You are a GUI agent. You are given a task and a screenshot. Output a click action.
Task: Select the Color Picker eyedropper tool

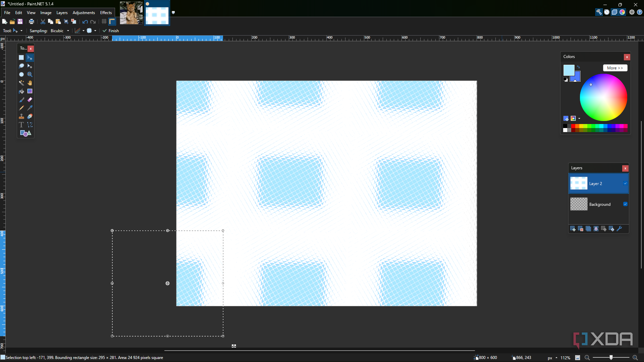coord(30,108)
